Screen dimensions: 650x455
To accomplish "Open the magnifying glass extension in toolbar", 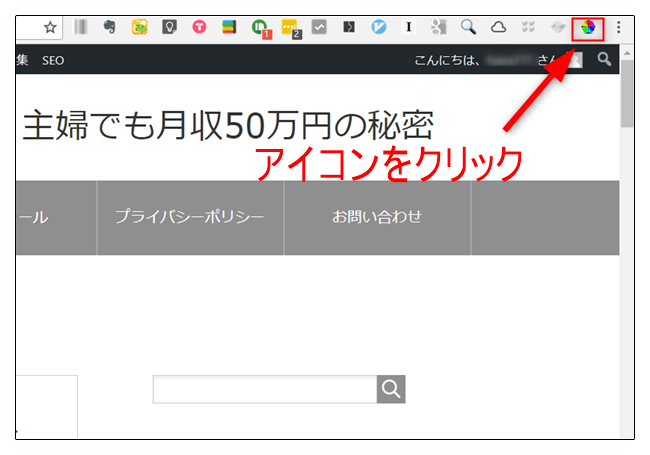I will 468,27.
